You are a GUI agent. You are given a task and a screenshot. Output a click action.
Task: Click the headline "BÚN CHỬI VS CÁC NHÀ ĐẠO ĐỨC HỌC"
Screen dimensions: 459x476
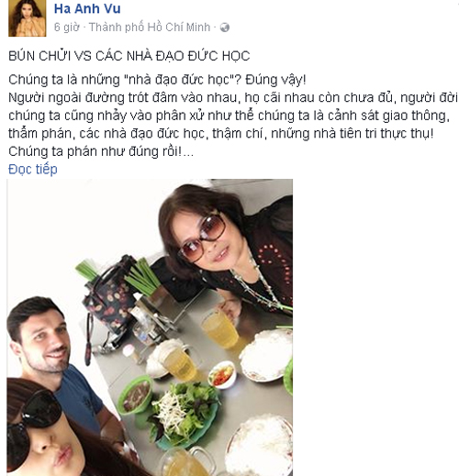click(x=129, y=56)
